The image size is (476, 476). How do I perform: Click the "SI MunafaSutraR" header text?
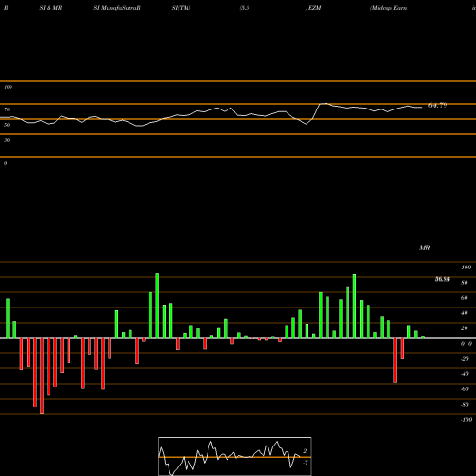pos(117,8)
